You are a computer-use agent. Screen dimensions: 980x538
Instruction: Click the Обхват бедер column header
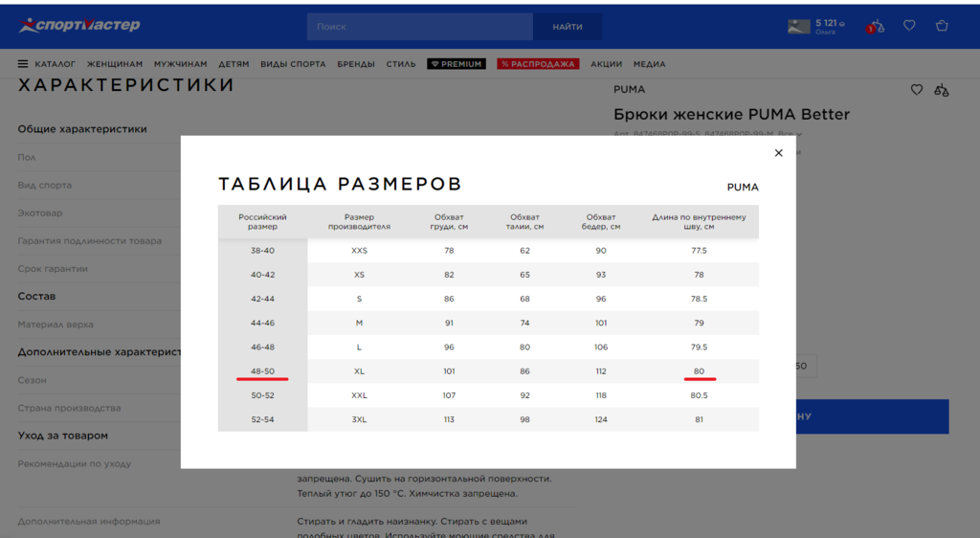tap(601, 222)
